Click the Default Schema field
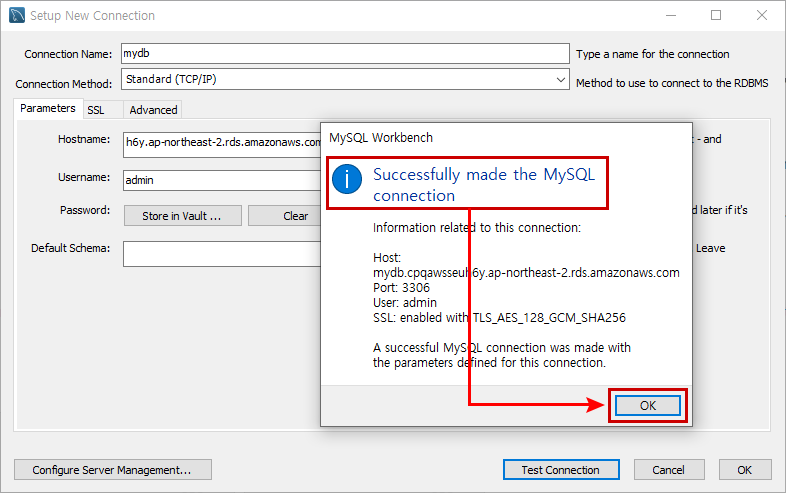The width and height of the screenshot is (786, 493). (x=222, y=254)
